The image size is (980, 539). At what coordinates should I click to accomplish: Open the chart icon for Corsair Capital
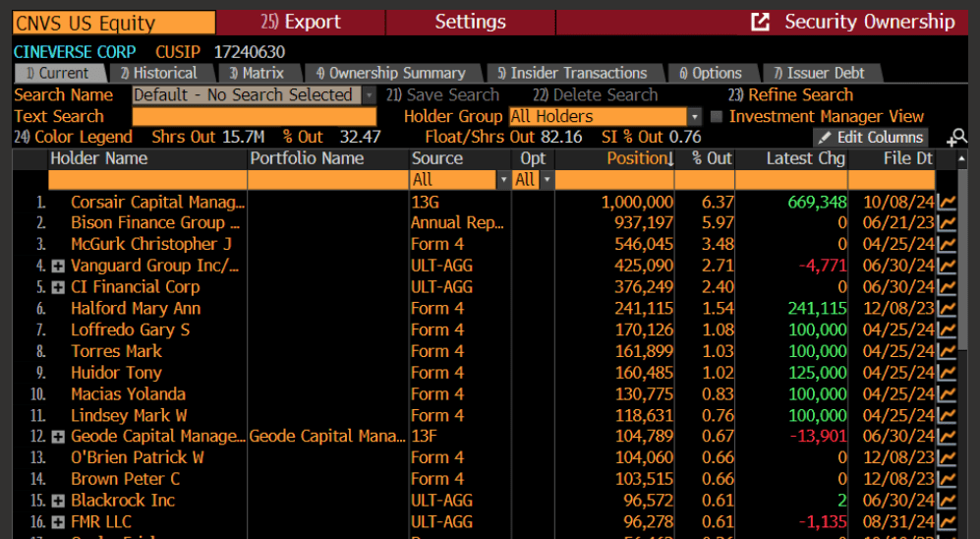948,202
